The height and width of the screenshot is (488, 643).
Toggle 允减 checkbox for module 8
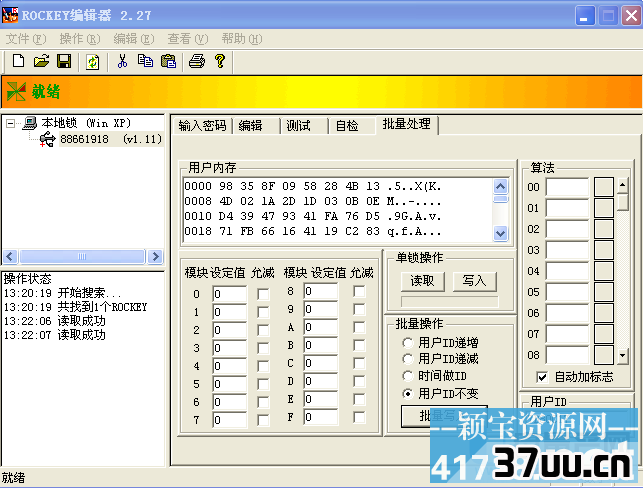[359, 292]
